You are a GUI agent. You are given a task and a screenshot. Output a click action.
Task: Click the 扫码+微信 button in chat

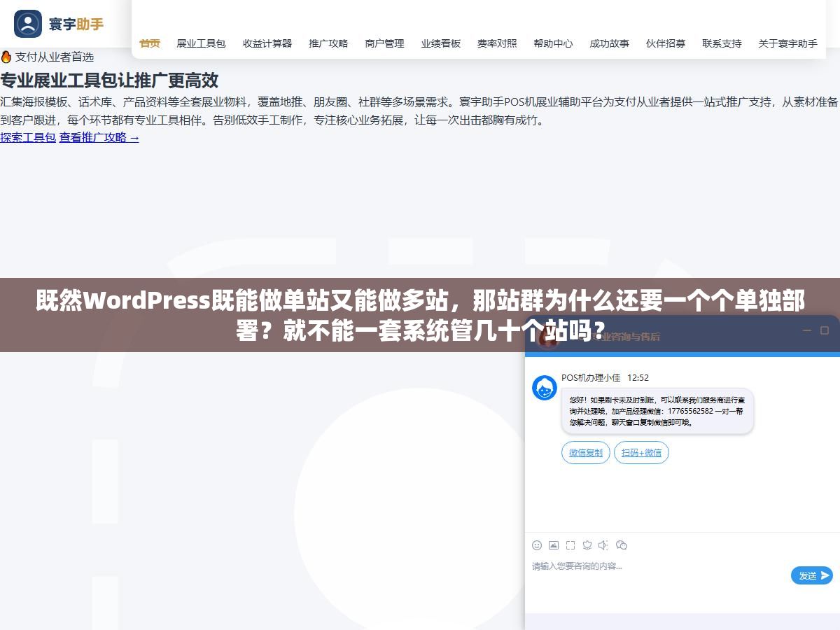click(641, 453)
